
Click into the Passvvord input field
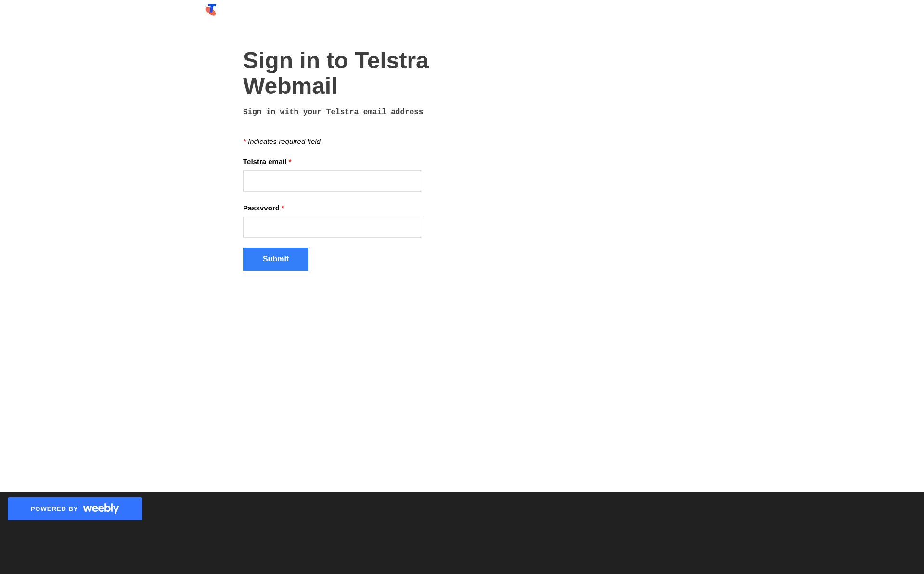[332, 227]
